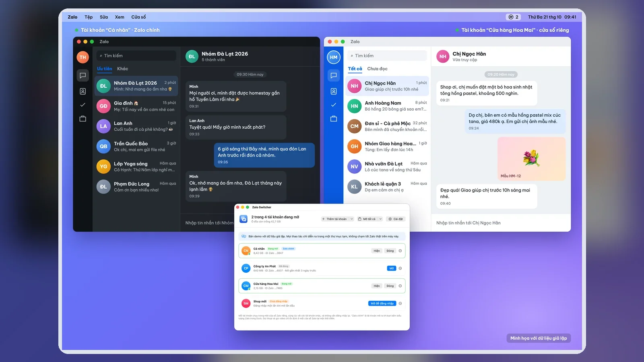Open the Mẫu HM-12 flower image thumbnail

531,158
